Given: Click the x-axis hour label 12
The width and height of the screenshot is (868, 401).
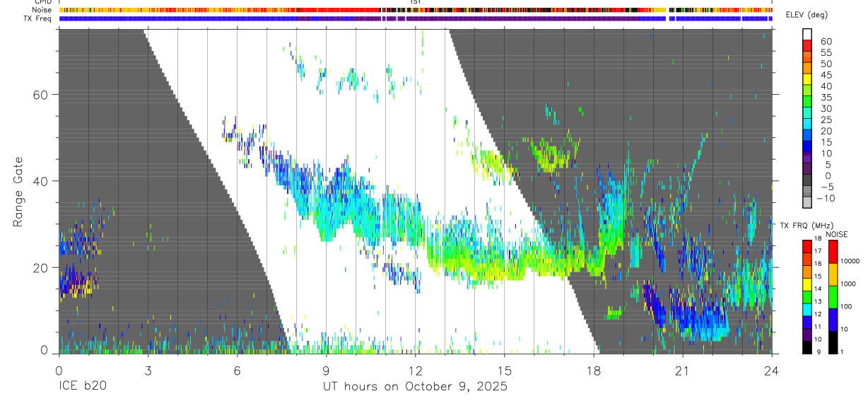Looking at the screenshot, I should [x=415, y=370].
